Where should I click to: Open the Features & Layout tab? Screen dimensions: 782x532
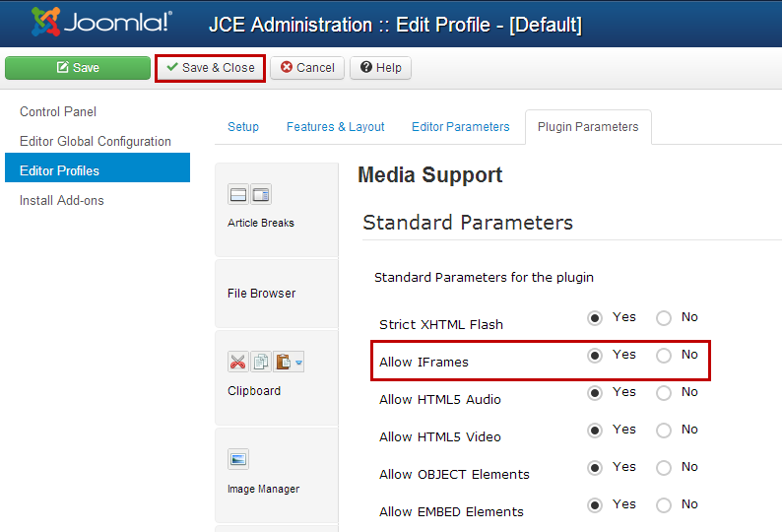[335, 127]
